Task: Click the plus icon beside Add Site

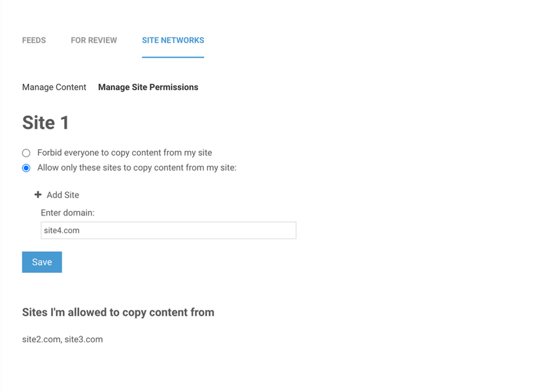Action: (38, 195)
